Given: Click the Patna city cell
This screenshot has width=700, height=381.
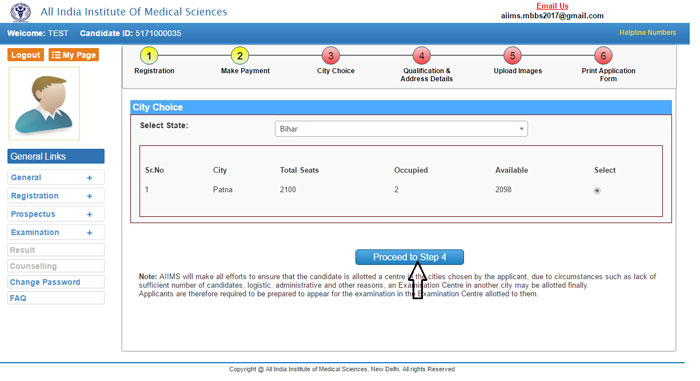Looking at the screenshot, I should (222, 189).
